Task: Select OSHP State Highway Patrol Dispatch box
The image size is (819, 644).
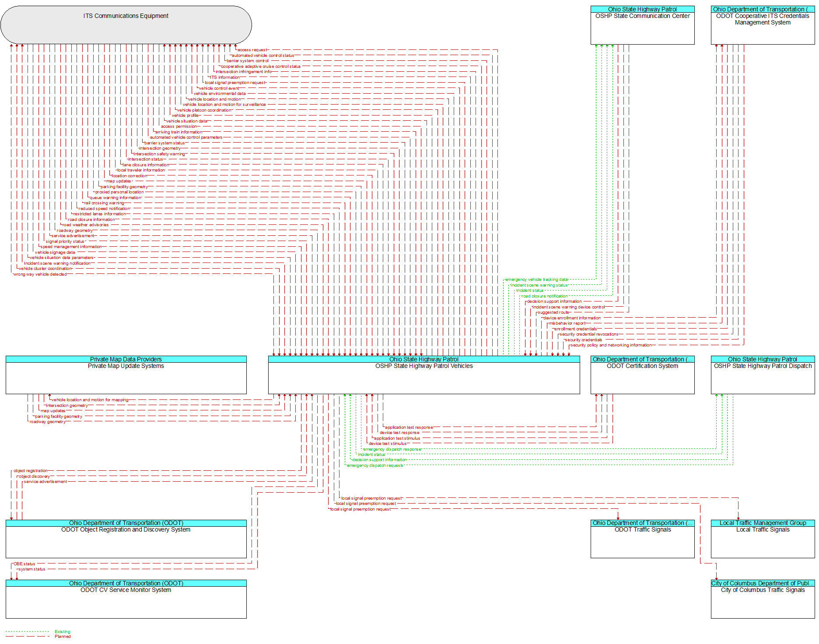Action: 763,375
